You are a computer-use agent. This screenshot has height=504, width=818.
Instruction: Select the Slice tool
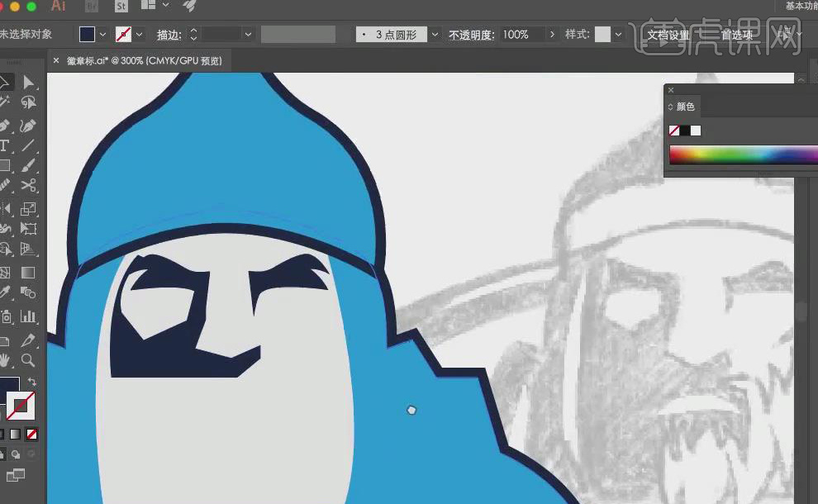click(28, 340)
